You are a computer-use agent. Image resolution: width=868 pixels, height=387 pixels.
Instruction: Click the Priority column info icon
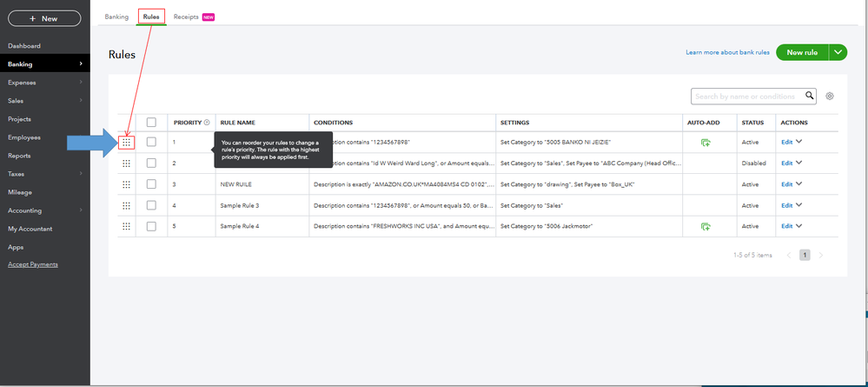[207, 123]
